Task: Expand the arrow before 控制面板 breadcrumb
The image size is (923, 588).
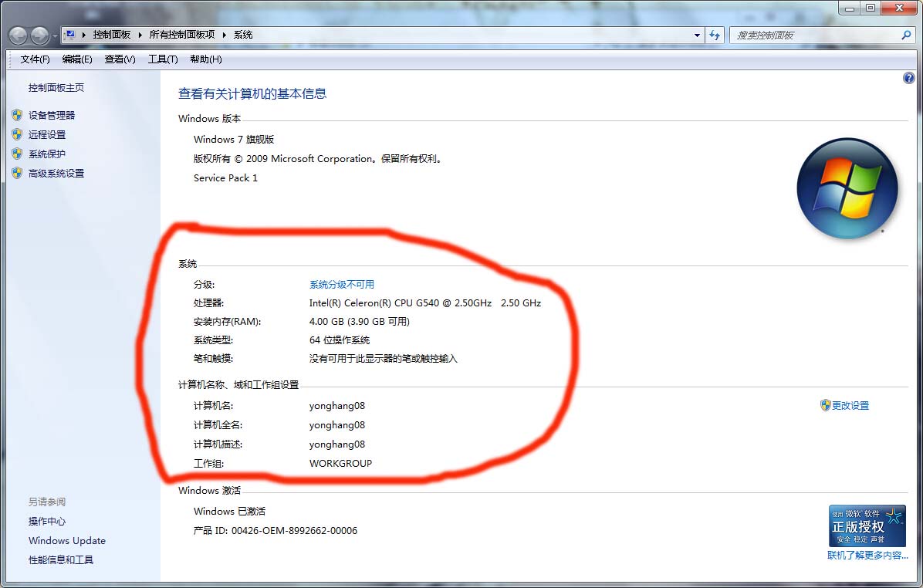Action: (84, 35)
